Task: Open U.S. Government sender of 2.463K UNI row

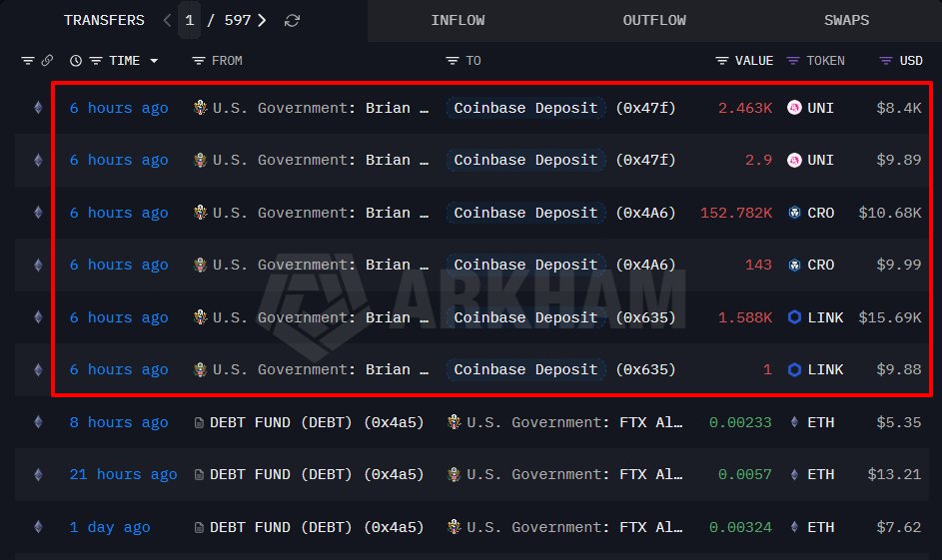Action: coord(312,108)
